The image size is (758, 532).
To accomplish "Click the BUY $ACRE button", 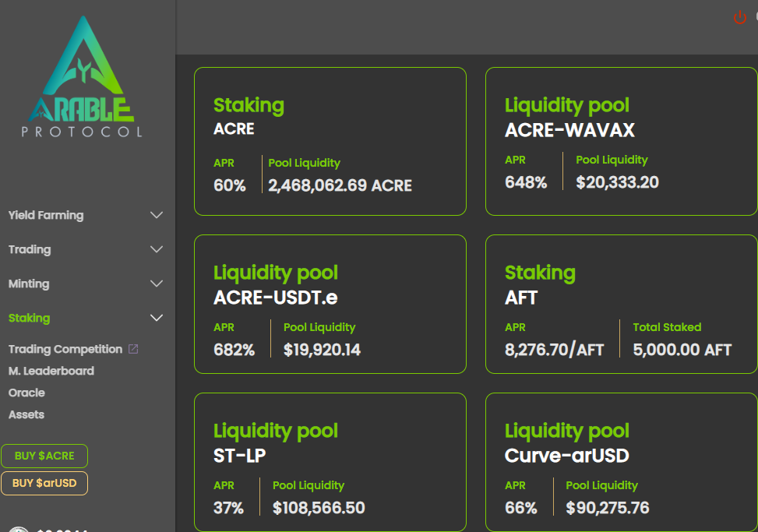I will (x=44, y=456).
